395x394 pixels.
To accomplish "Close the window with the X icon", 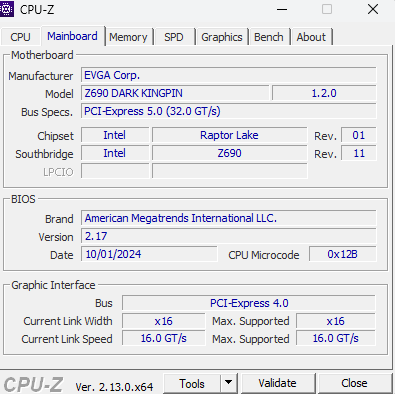I will point(373,9).
